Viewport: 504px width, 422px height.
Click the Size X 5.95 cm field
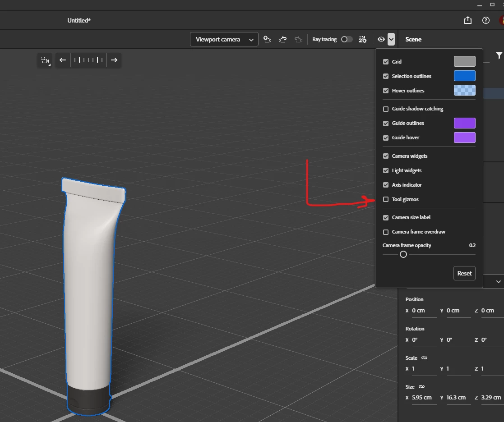click(424, 398)
